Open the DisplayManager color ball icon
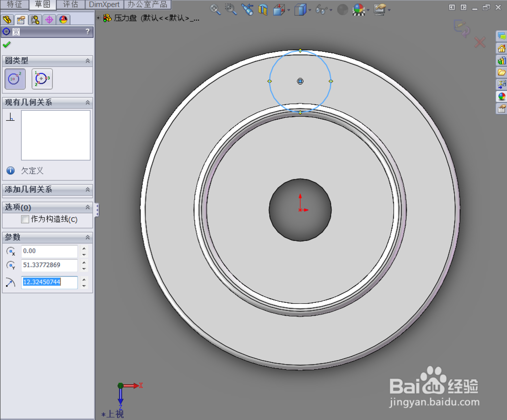The image size is (507, 420). pyautogui.click(x=63, y=20)
